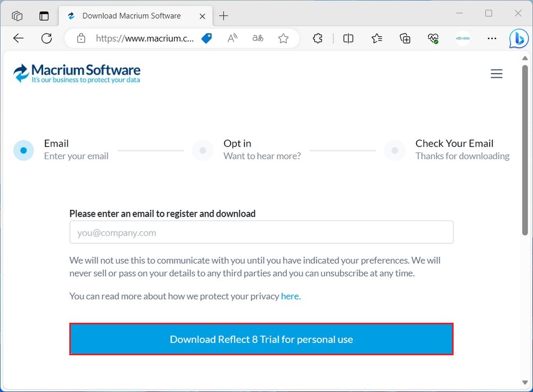Go back to the previous page
This screenshot has width=533, height=392.
(x=18, y=38)
